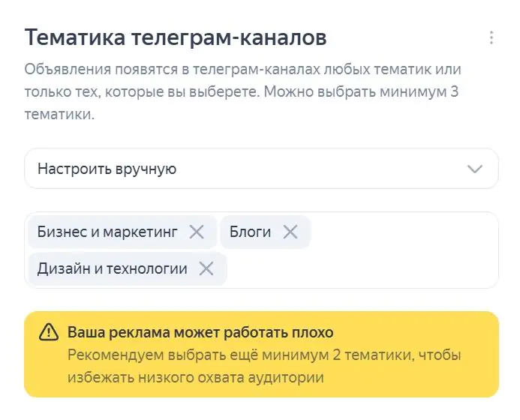
Task: Expand the chevron arrow of the dropdown
Action: tap(474, 169)
